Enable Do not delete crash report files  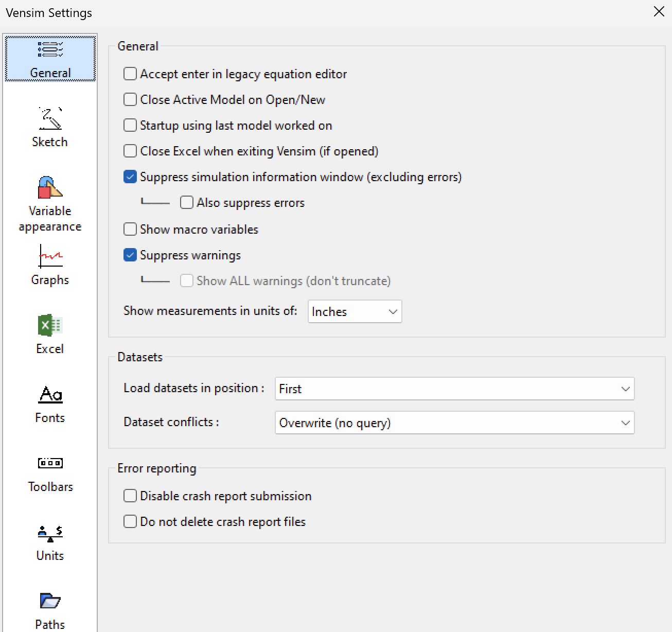[130, 521]
